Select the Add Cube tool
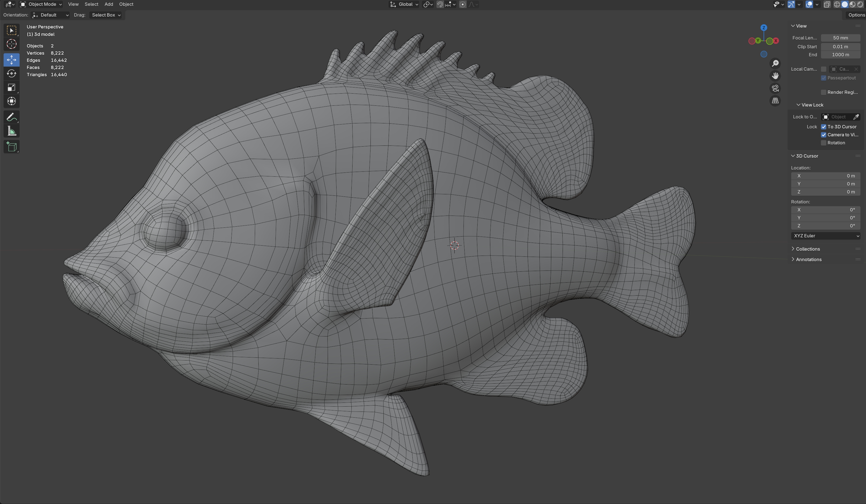The width and height of the screenshot is (866, 504). (11, 147)
